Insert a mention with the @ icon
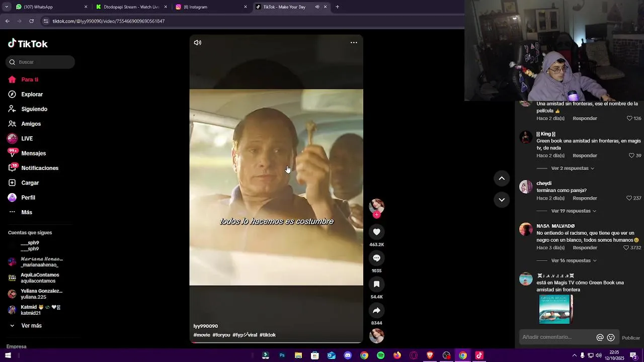The image size is (644, 362). (600, 338)
